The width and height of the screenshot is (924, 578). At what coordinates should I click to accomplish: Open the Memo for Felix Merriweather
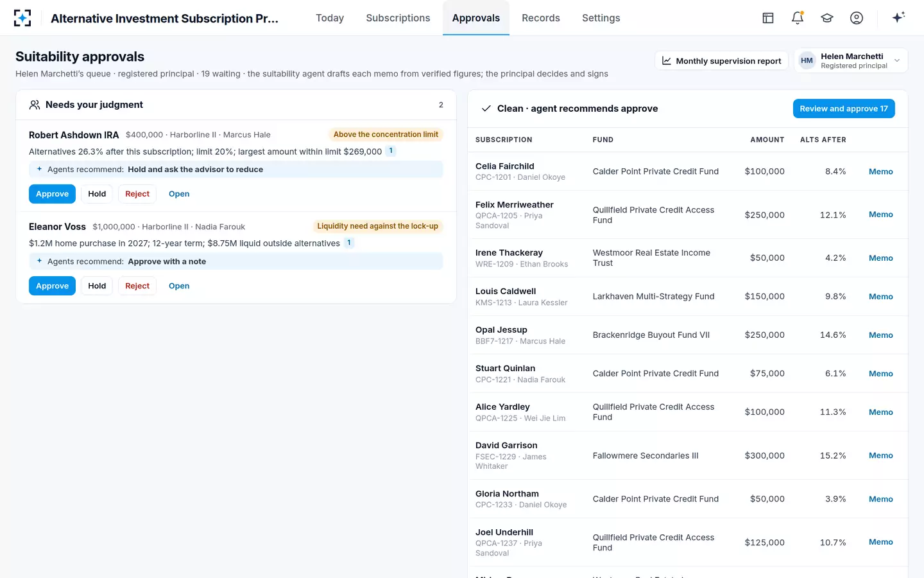[x=881, y=215]
